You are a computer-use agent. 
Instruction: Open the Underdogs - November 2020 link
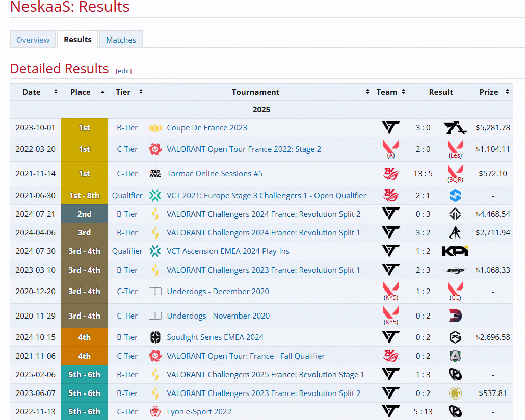(x=218, y=316)
